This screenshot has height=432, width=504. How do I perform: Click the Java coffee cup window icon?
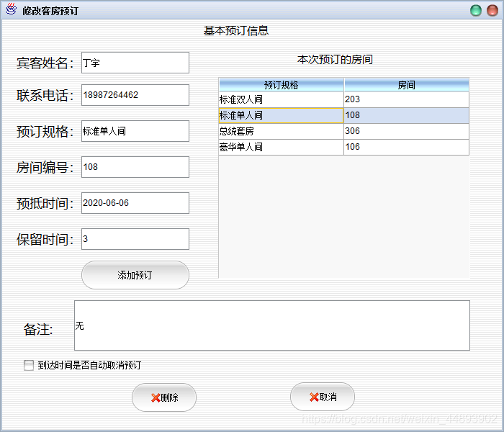[12, 9]
